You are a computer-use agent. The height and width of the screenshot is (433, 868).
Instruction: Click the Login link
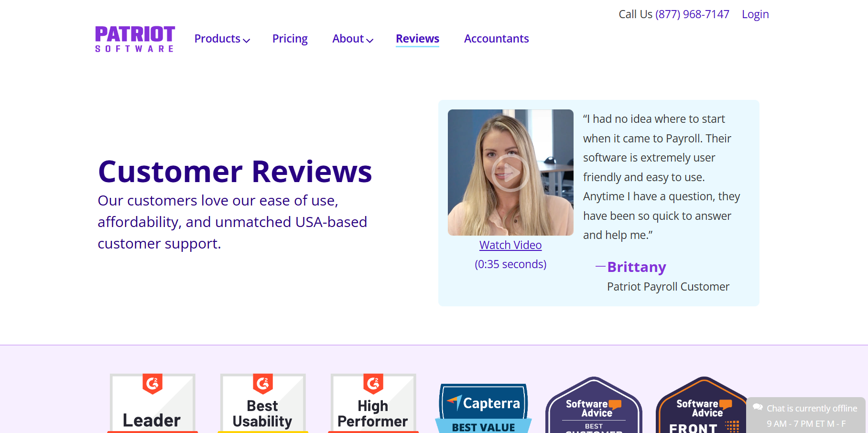(755, 14)
